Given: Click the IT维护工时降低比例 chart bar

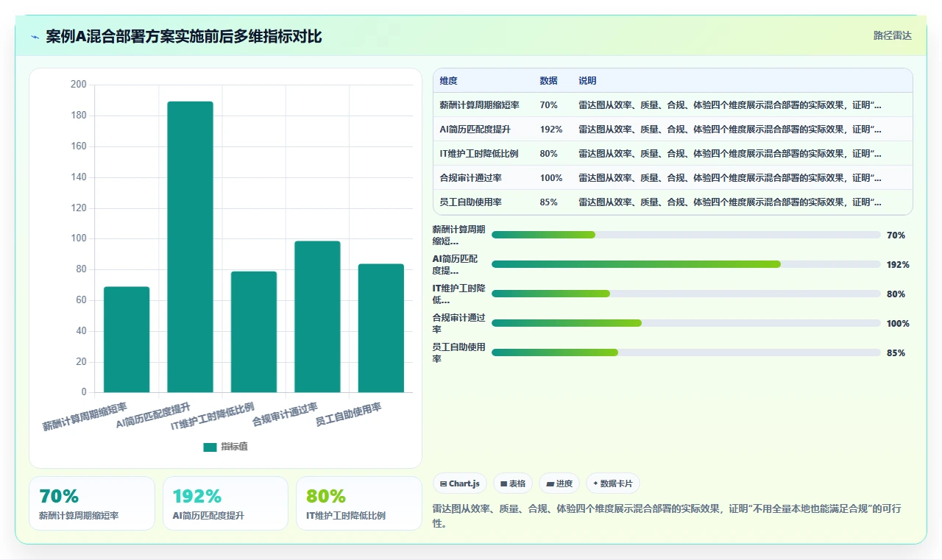Looking at the screenshot, I should tap(254, 332).
